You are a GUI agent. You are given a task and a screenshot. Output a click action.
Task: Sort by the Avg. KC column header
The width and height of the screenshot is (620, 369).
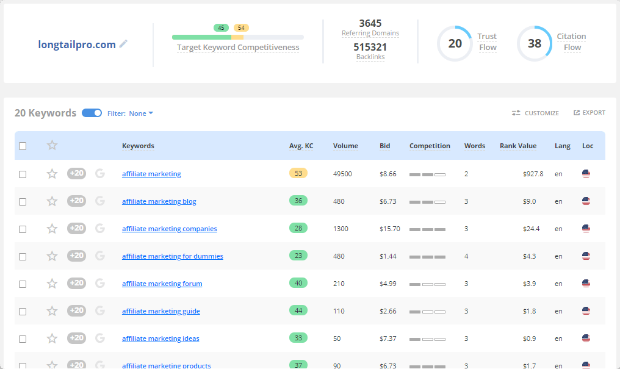[x=301, y=146]
